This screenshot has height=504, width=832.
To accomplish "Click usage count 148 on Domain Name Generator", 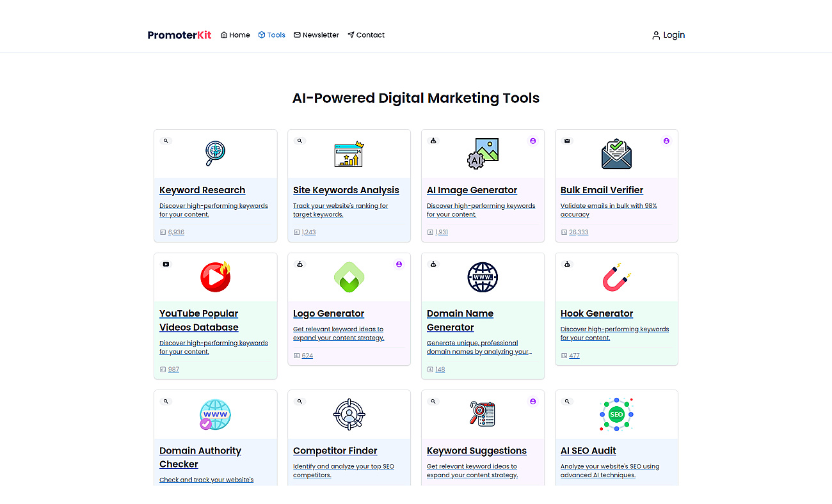I will click(440, 370).
